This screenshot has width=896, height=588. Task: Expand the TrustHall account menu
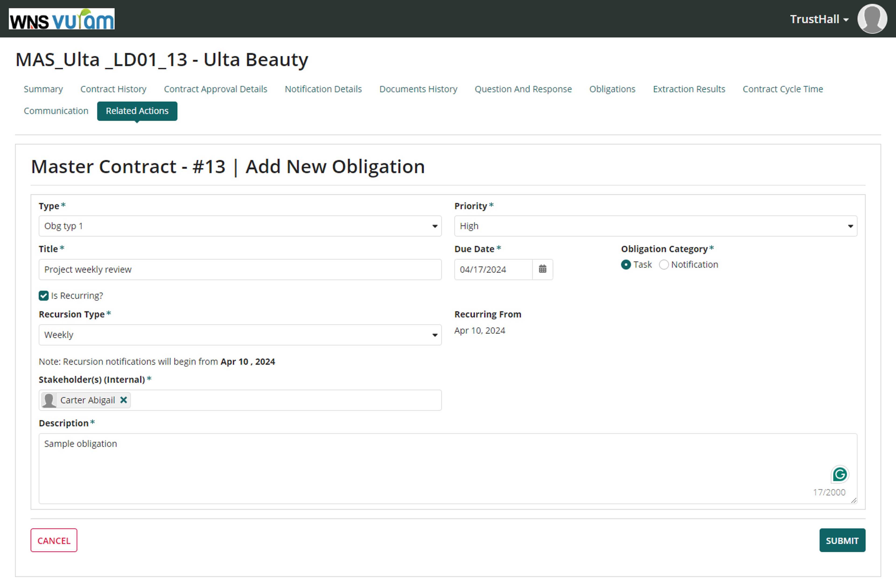coord(819,19)
